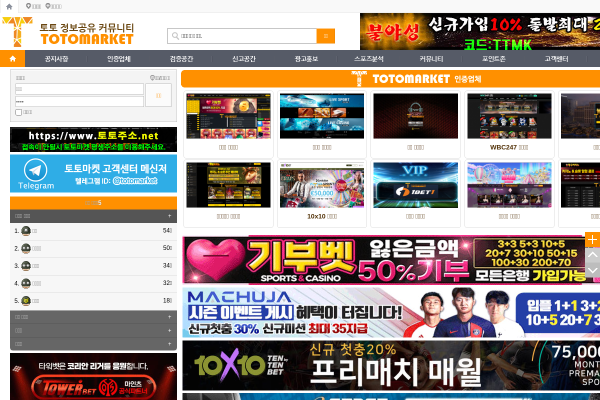Click the login submit button beside the fields
Image resolution: width=600 pixels, height=400 pixels.
coord(158,95)
